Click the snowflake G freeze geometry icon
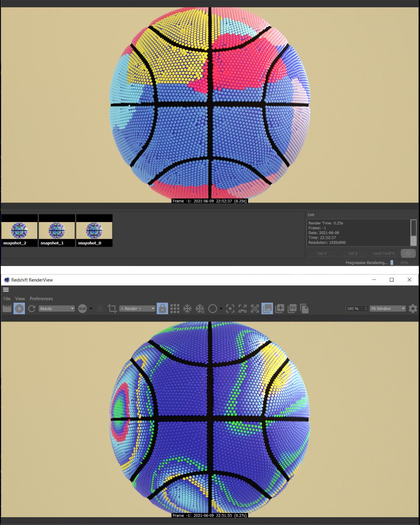This screenshot has width=420, height=525. tap(200, 308)
